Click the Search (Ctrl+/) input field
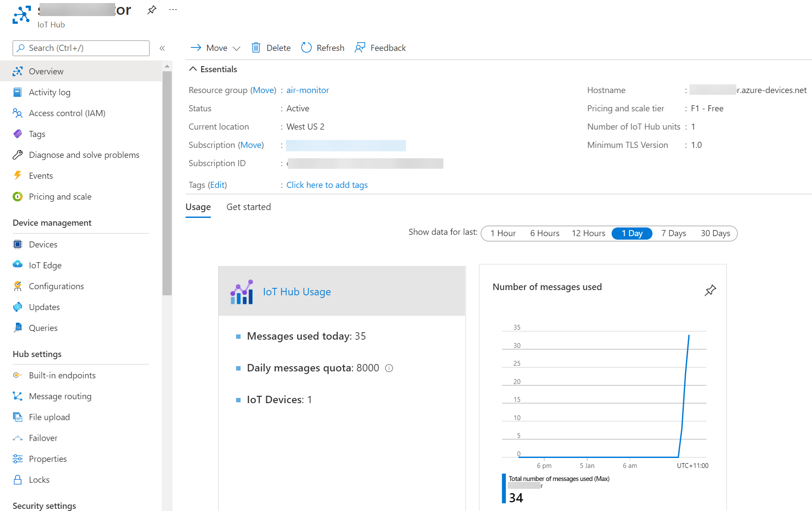This screenshot has width=812, height=511. click(81, 48)
